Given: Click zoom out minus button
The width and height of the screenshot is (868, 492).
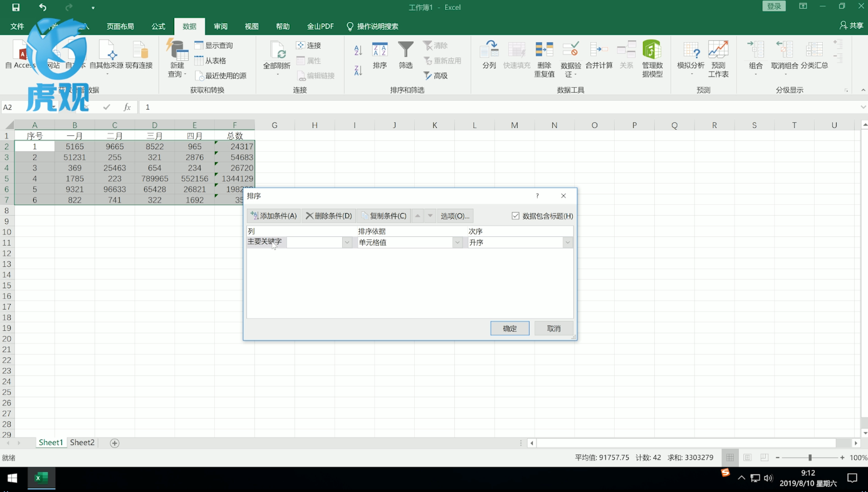Looking at the screenshot, I should 778,458.
